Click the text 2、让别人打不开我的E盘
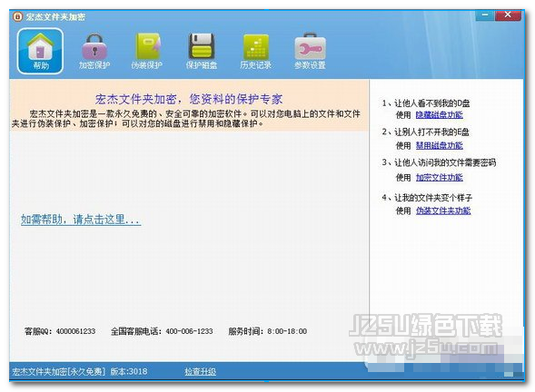 pyautogui.click(x=425, y=132)
